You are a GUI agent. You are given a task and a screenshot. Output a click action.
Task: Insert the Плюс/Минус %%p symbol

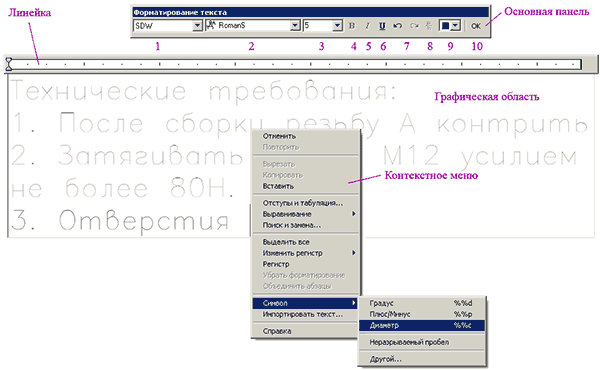[x=422, y=314]
